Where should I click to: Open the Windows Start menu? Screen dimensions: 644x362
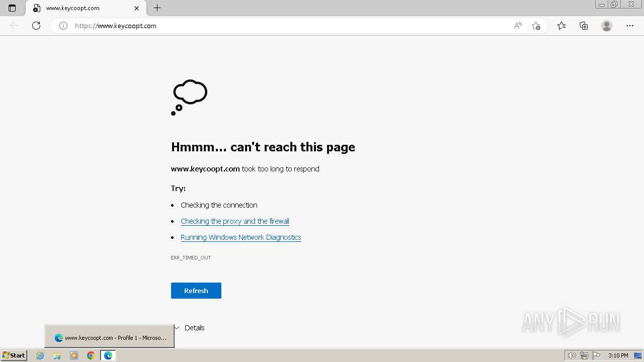[14, 355]
